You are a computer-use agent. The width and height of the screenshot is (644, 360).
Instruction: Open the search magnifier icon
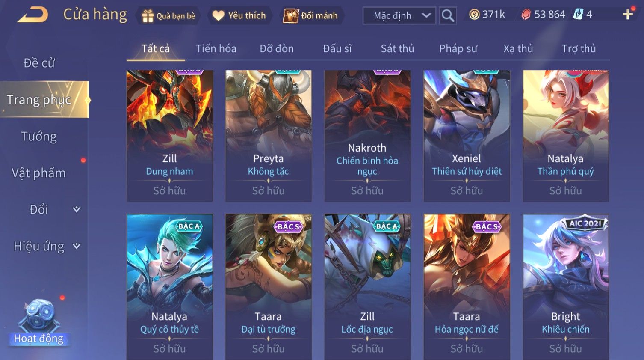coord(448,15)
